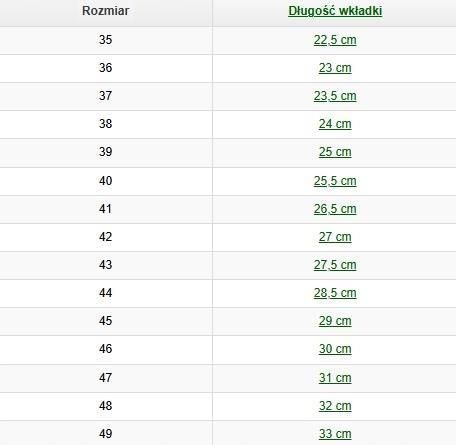Follow the 30 cm link
The height and width of the screenshot is (445, 456).
[x=335, y=349]
